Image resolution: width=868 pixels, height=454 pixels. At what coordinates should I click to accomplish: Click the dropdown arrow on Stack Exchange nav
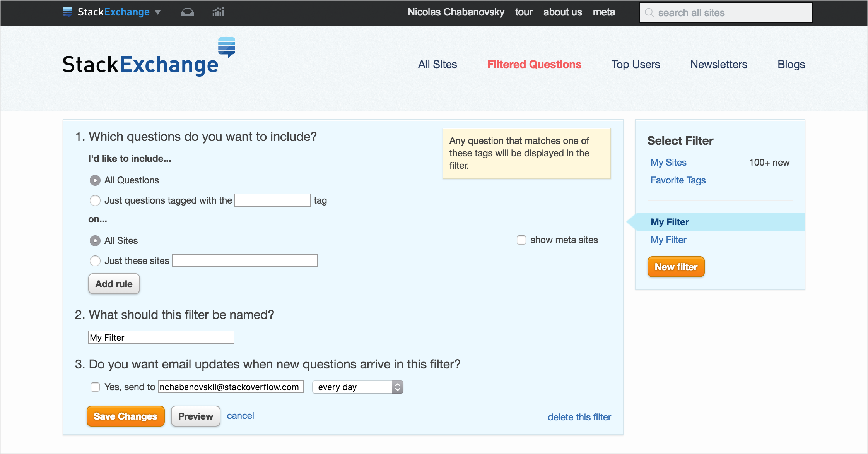154,13
